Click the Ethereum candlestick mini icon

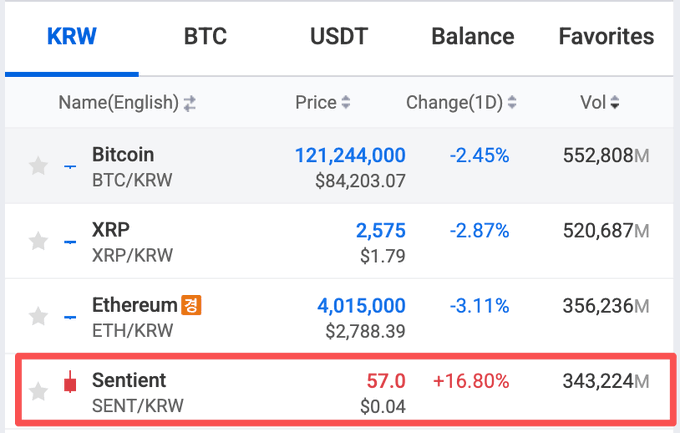pos(70,316)
